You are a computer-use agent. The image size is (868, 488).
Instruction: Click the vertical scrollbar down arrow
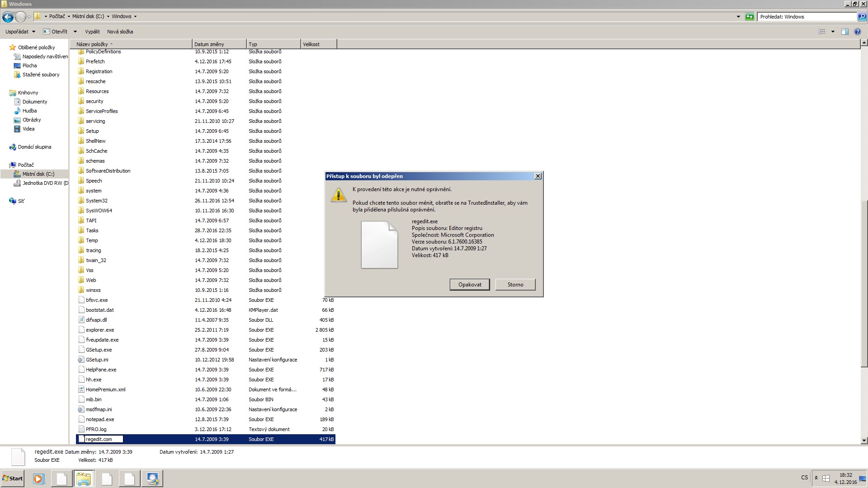point(864,440)
